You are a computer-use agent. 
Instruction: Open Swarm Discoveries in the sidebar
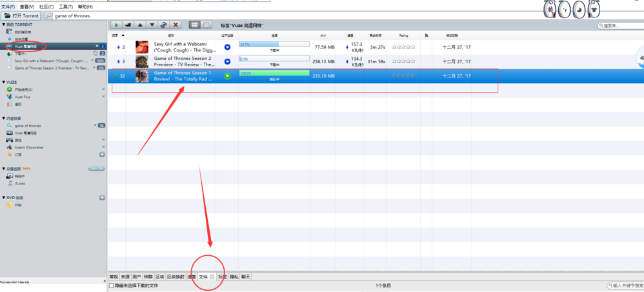(29, 147)
